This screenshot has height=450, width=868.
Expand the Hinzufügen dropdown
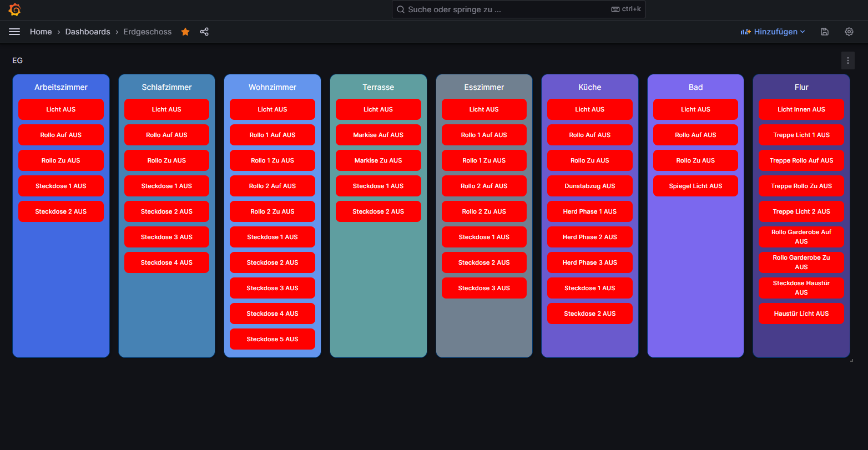click(x=773, y=32)
